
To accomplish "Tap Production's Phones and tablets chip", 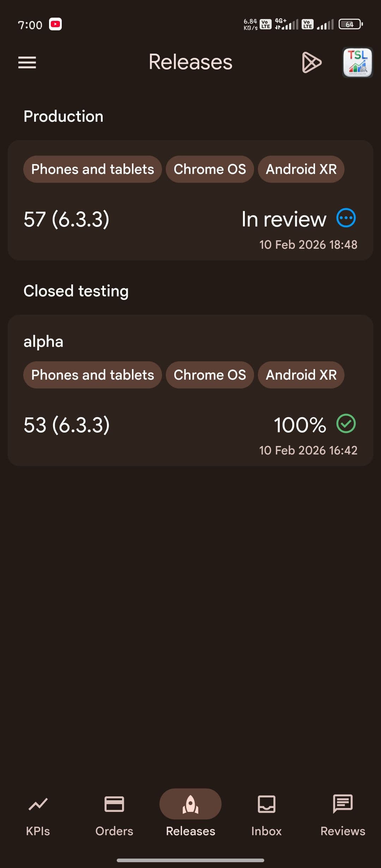I will pos(92,169).
